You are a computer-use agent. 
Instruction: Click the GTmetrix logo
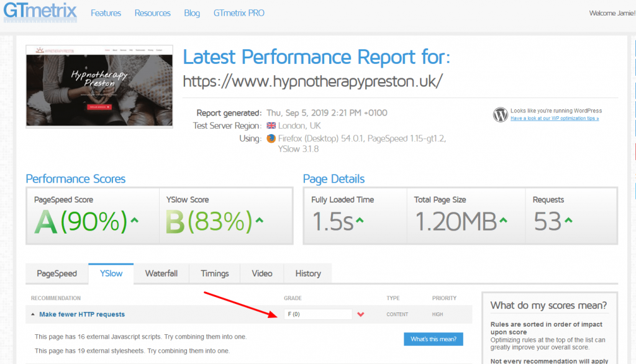click(40, 11)
